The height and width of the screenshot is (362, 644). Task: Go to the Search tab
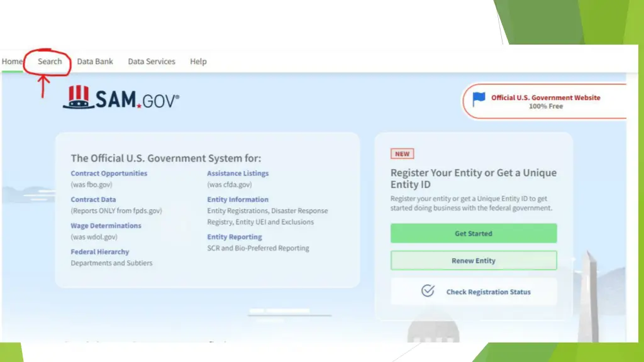(50, 62)
